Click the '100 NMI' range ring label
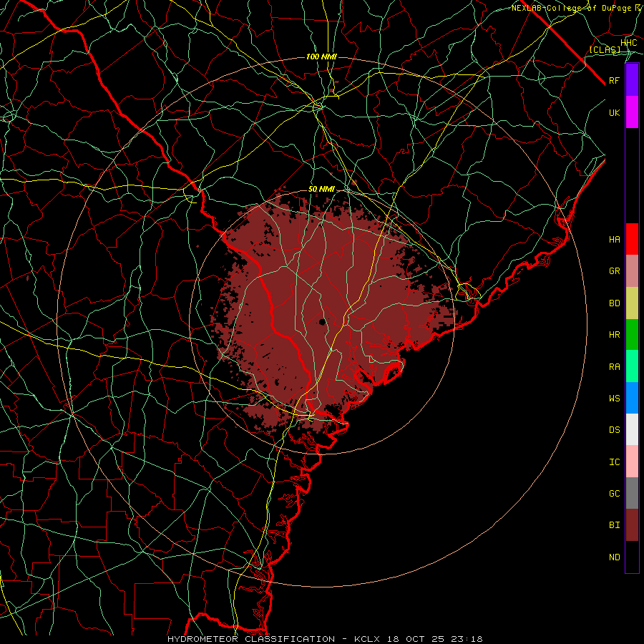Image resolution: width=644 pixels, height=644 pixels. tap(321, 57)
